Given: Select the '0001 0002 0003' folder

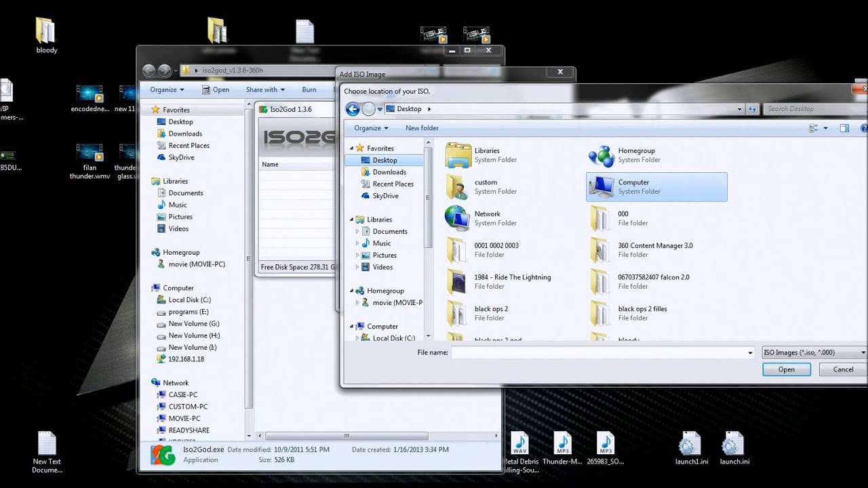Looking at the screenshot, I should click(x=481, y=250).
